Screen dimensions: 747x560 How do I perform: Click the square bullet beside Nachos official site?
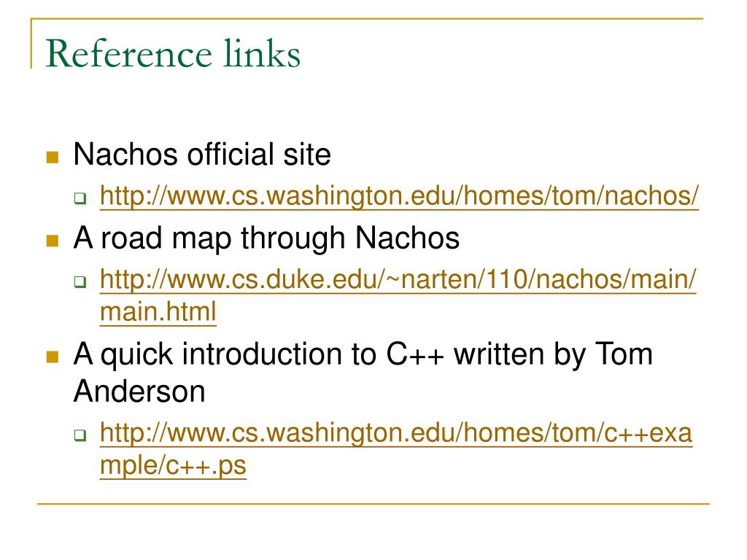click(53, 157)
